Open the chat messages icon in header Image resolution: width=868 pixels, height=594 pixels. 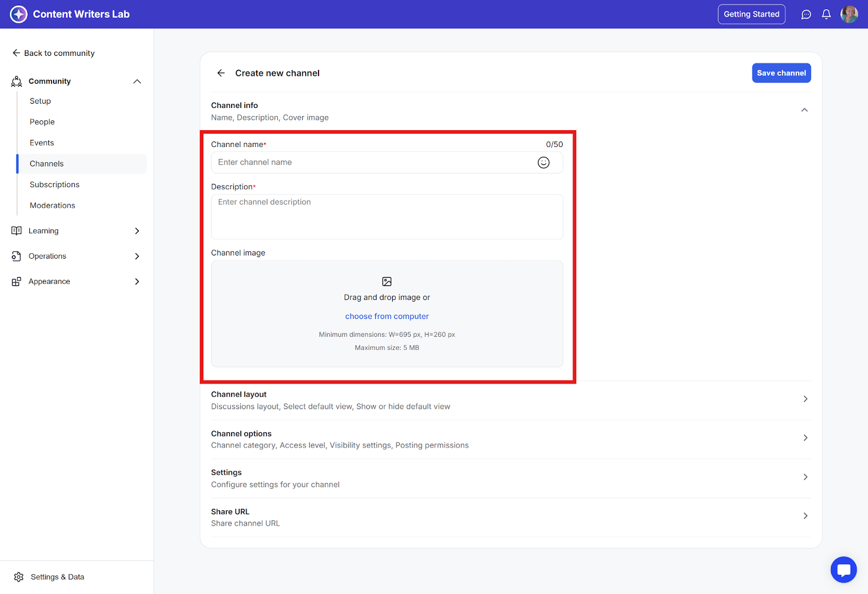point(806,15)
